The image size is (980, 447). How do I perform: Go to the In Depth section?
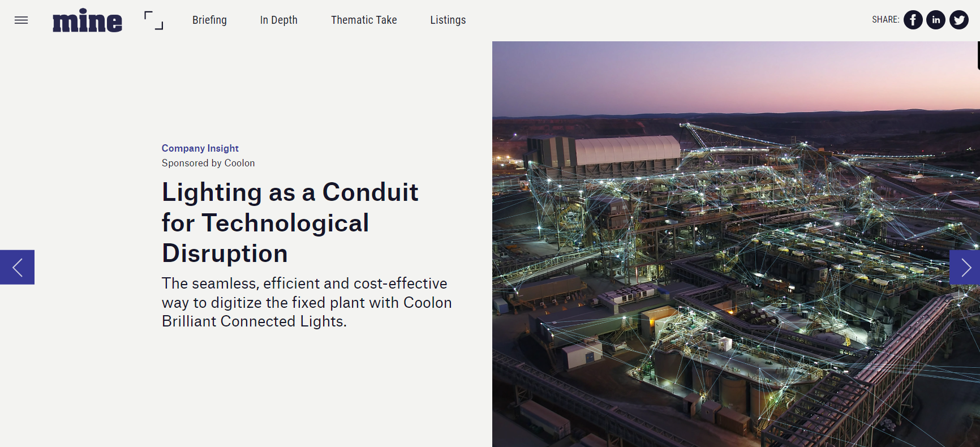[278, 20]
